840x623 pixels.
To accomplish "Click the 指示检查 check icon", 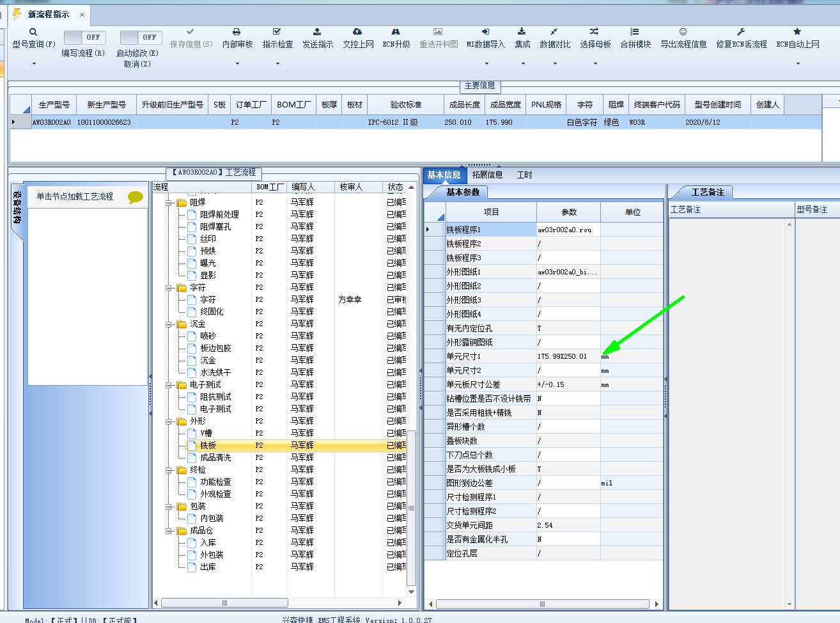I will coord(277,31).
